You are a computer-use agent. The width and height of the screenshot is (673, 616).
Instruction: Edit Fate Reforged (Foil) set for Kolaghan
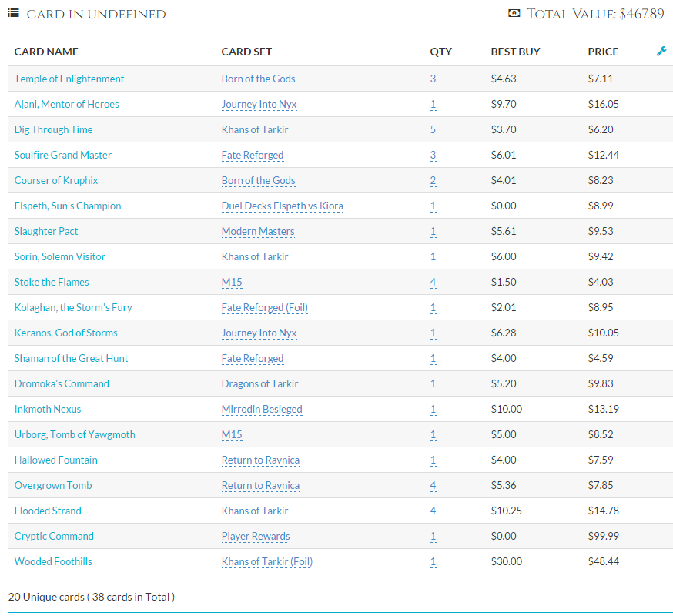click(x=265, y=307)
